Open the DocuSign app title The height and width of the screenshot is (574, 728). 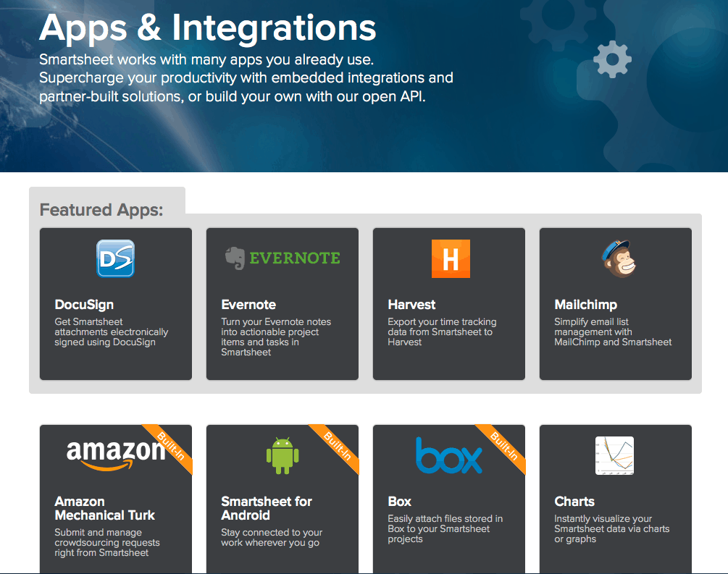[84, 305]
